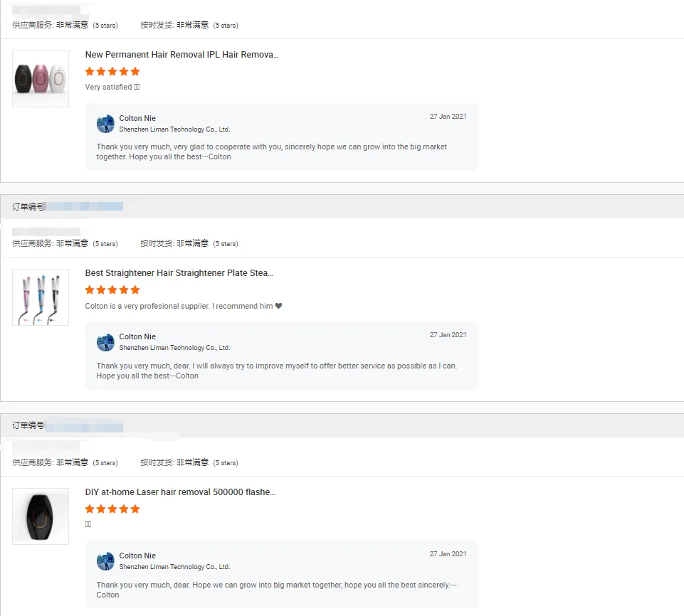
Task: Click the 'Very satisfied' review text
Action: [109, 87]
